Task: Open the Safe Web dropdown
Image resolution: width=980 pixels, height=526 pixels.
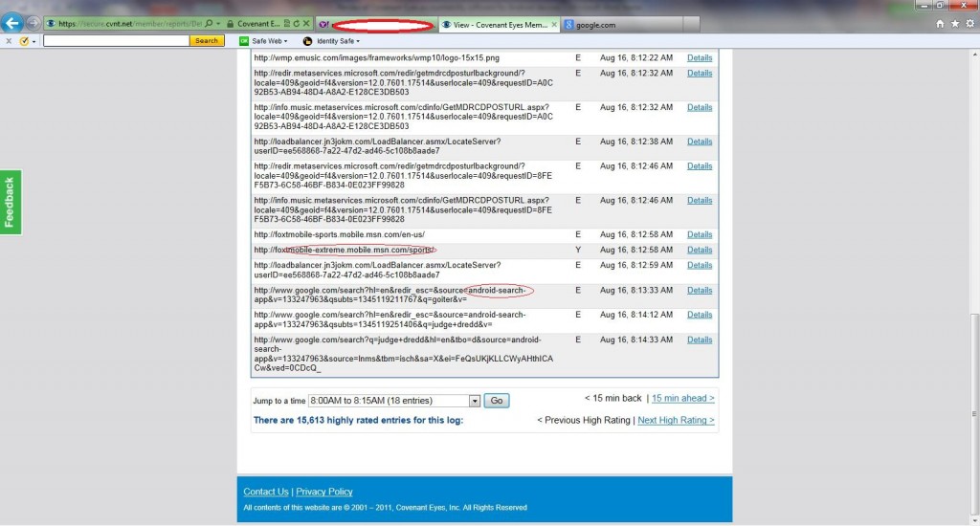Action: [x=269, y=41]
